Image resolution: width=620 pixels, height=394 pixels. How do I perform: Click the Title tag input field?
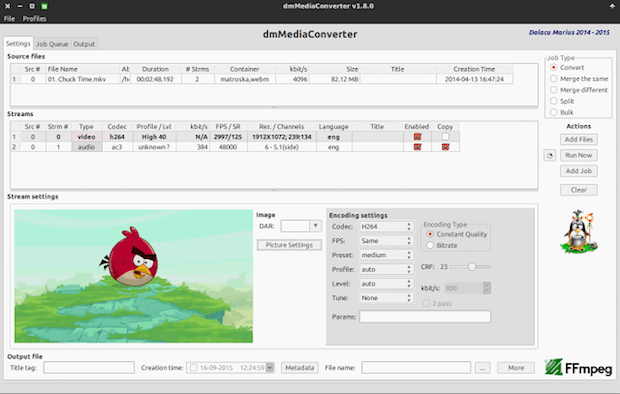[89, 367]
